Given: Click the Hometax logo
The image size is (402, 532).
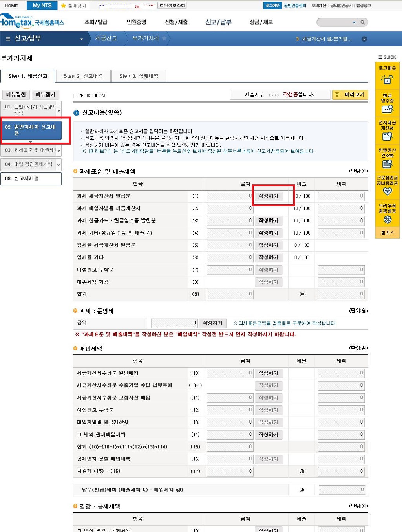Looking at the screenshot, I should (x=32, y=21).
